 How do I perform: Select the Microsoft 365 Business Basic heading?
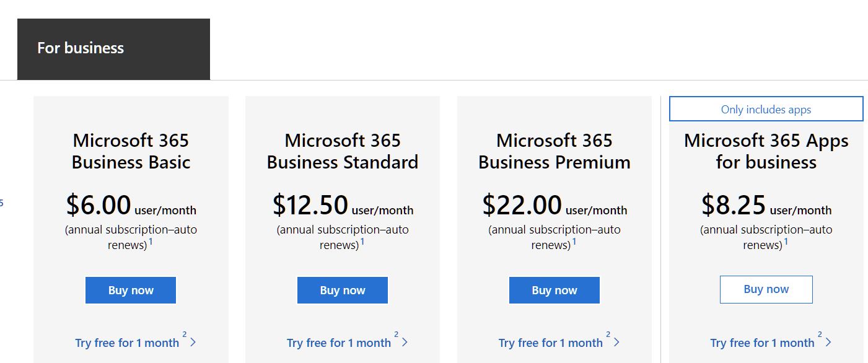[131, 151]
